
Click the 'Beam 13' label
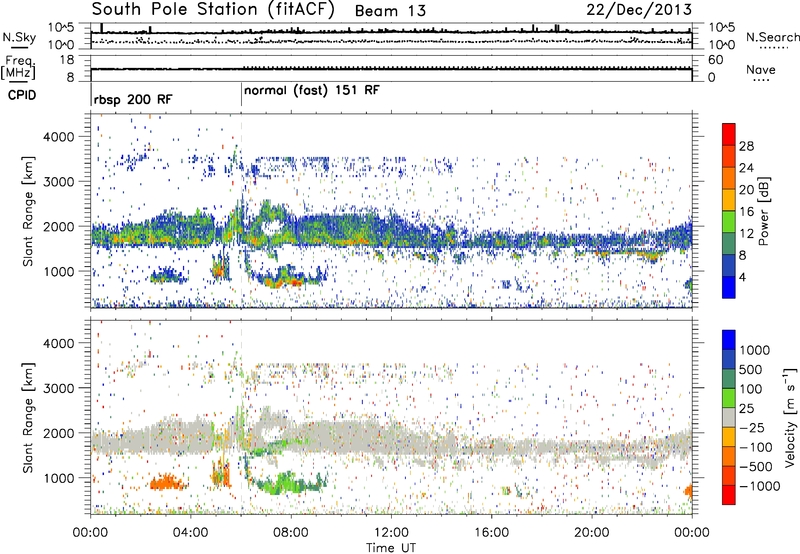tap(390, 11)
